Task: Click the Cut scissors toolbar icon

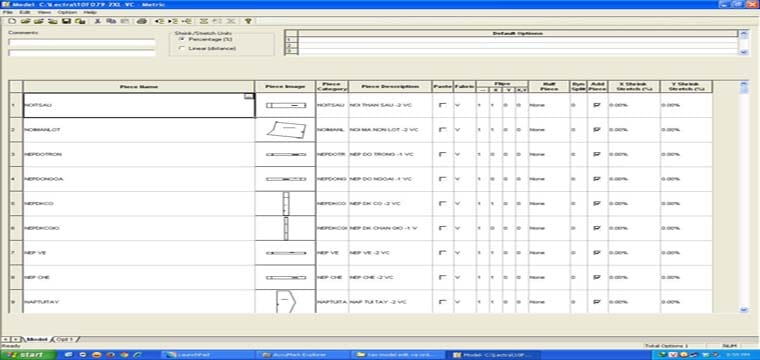Action: click(x=97, y=21)
